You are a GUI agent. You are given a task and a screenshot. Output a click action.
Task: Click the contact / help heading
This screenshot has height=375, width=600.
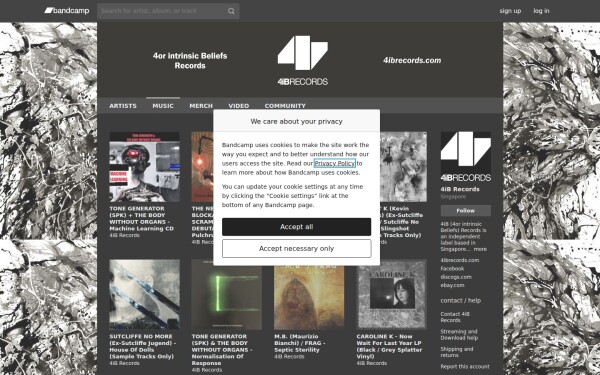point(461,301)
